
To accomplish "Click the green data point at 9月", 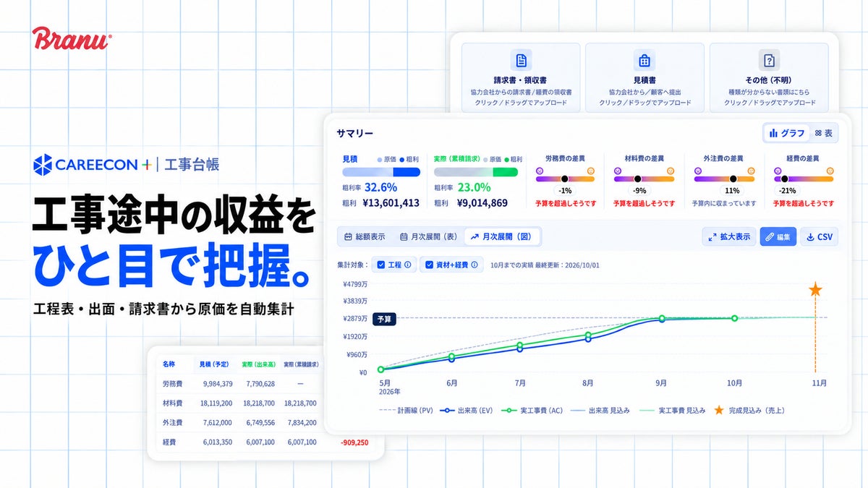I will (x=661, y=318).
